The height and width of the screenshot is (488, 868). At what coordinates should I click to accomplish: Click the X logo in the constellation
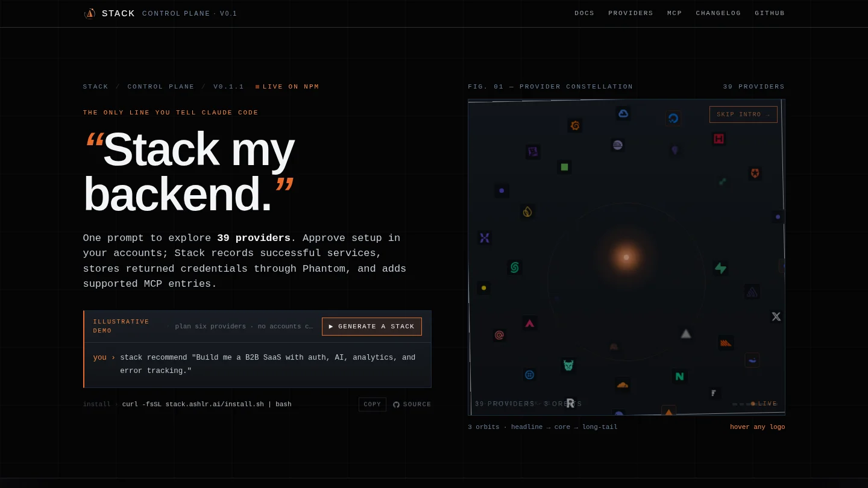pyautogui.click(x=776, y=316)
